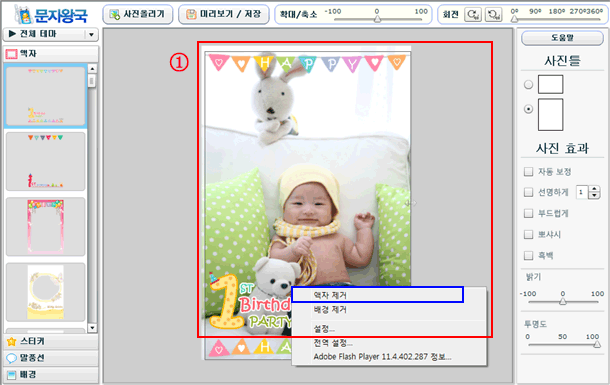Open the 배경 background section
Viewport: 610px width, 385px height.
[51, 374]
